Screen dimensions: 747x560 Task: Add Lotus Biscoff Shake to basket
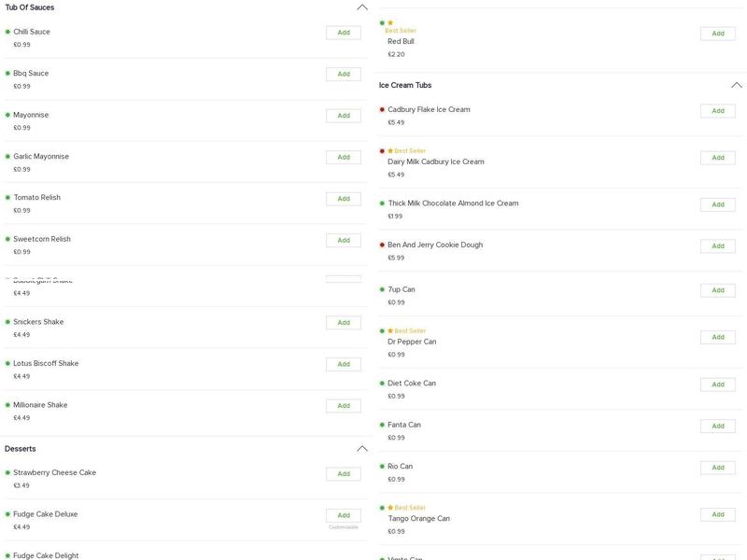click(343, 364)
